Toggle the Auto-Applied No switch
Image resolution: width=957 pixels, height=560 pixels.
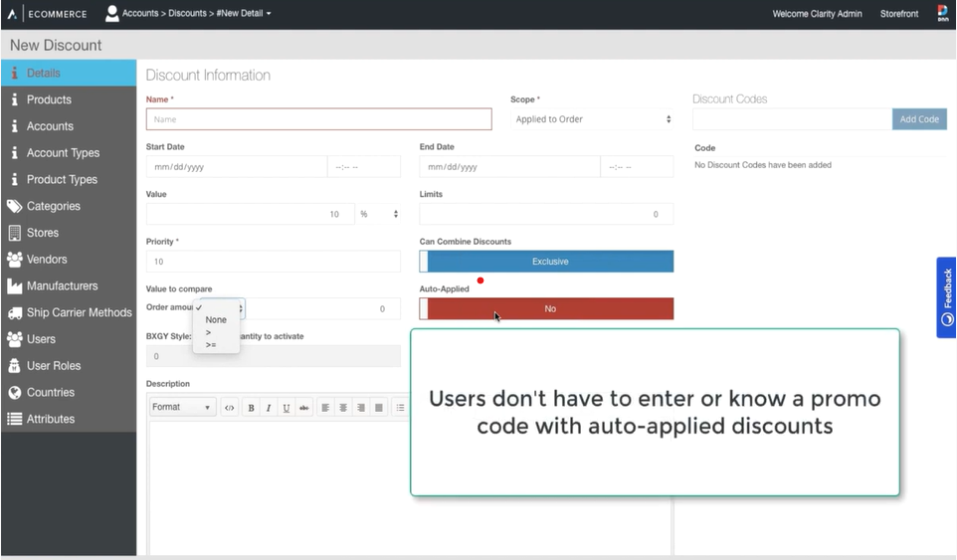[x=546, y=308]
